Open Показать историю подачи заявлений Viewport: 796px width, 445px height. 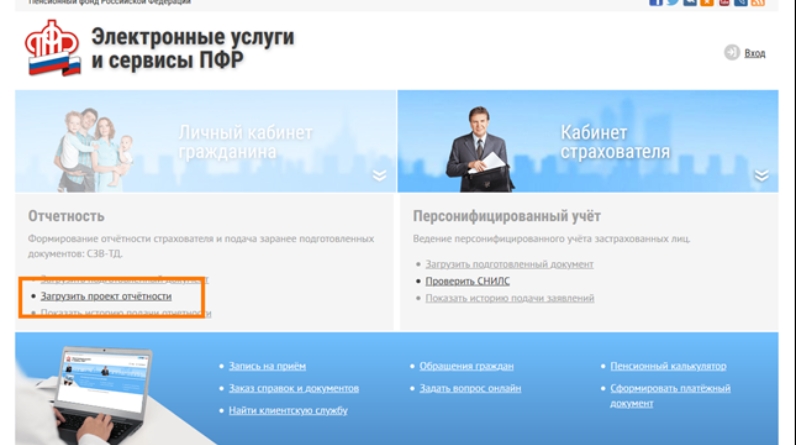pos(510,298)
